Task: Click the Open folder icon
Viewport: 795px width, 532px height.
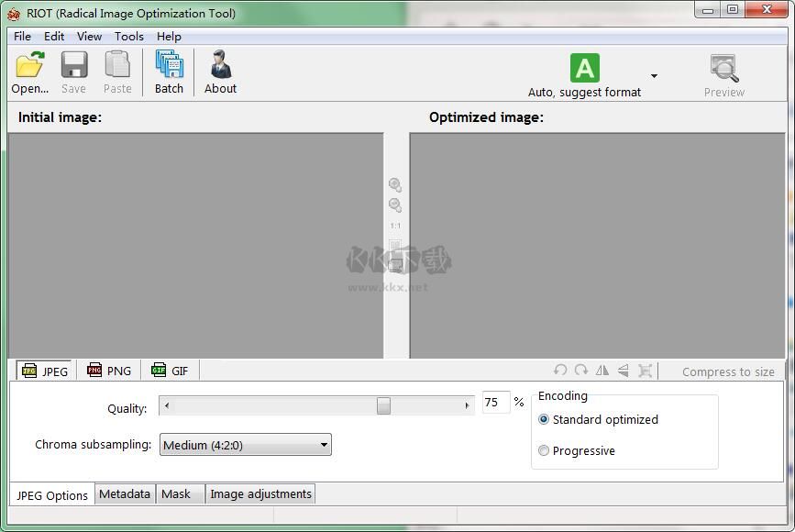Action: pos(29,66)
